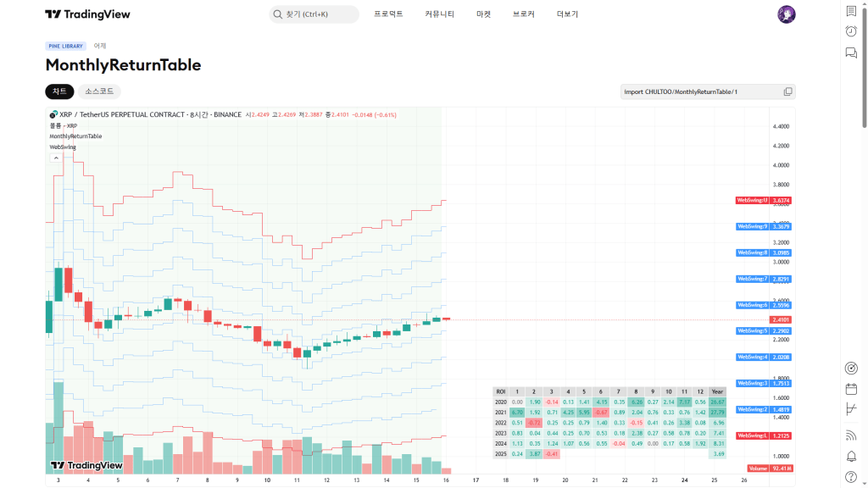Open the notifications bell icon
Viewport: 868px width, 488px height.
coord(851,457)
